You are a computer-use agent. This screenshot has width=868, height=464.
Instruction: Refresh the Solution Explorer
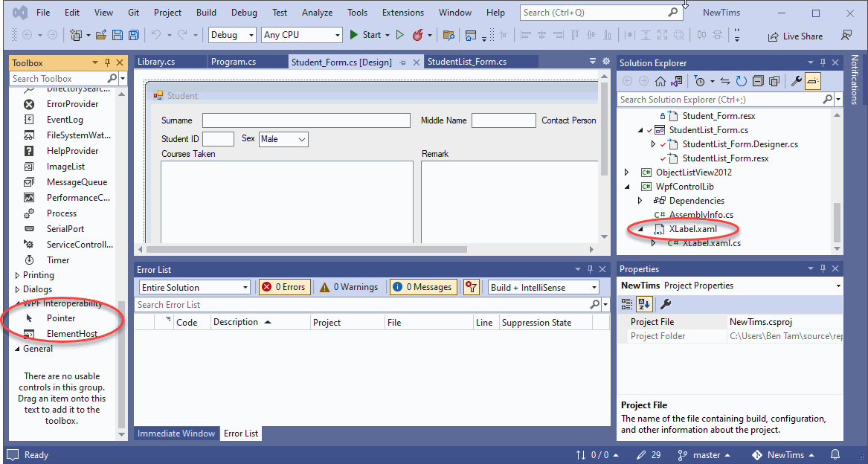click(x=741, y=82)
